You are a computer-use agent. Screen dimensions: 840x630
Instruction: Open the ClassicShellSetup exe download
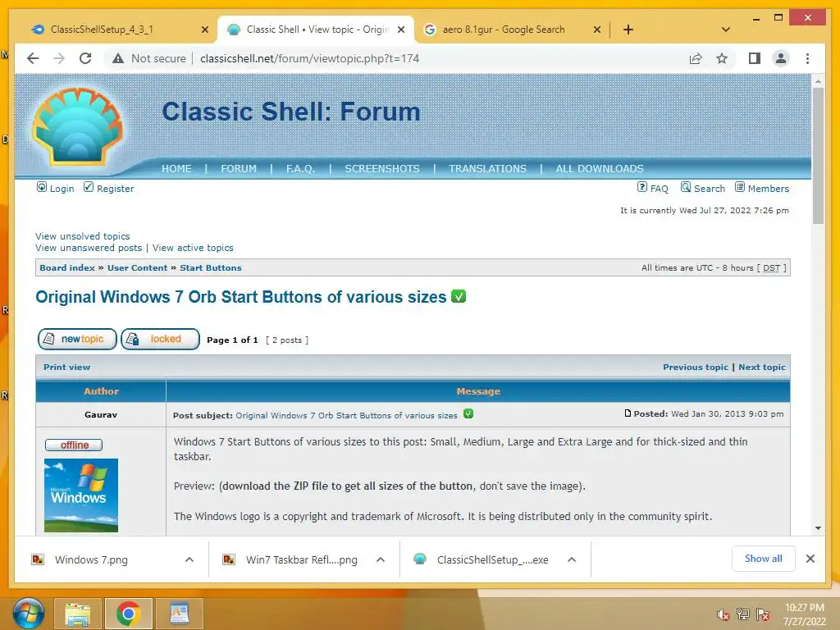pos(492,559)
